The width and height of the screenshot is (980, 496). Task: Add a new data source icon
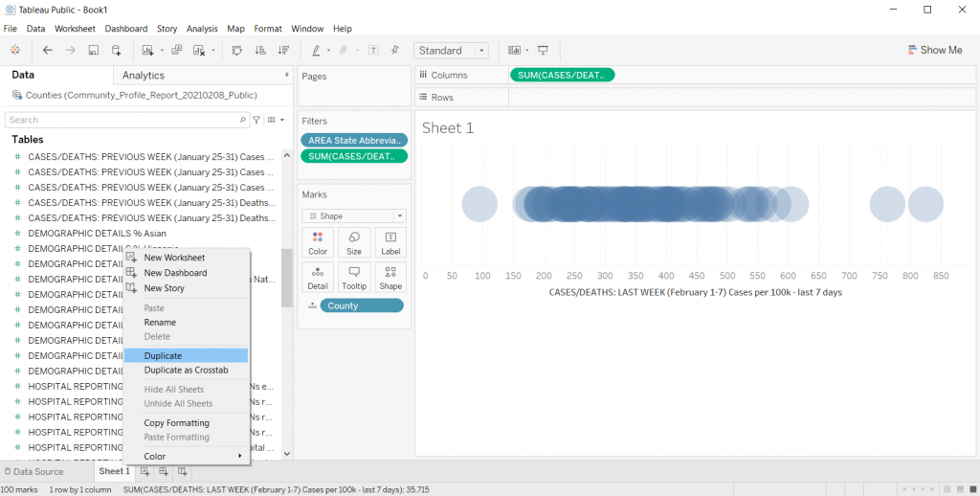coord(116,50)
